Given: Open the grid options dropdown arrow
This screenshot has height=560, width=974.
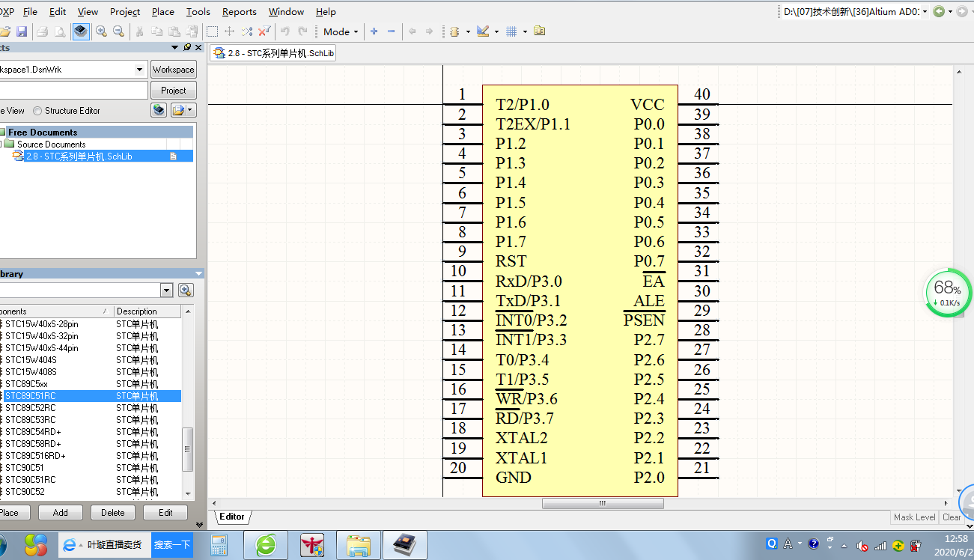Looking at the screenshot, I should [525, 31].
